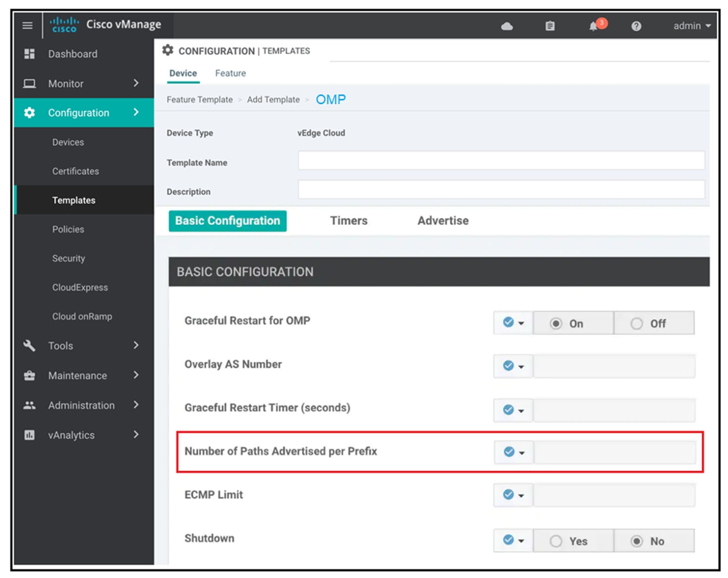Image resolution: width=728 pixels, height=578 pixels.
Task: Open the cloud status icon
Action: [x=507, y=26]
